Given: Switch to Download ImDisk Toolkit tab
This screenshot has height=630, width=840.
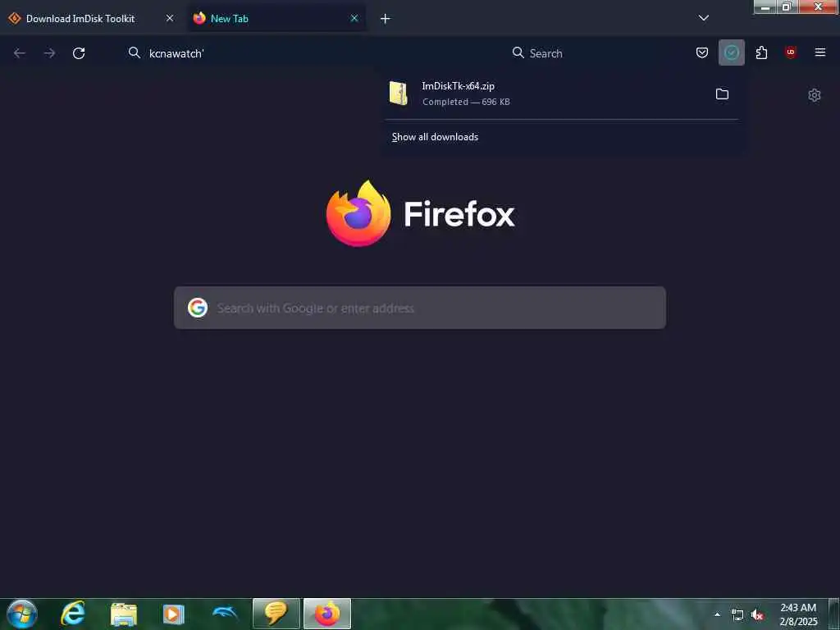Looking at the screenshot, I should pos(92,18).
